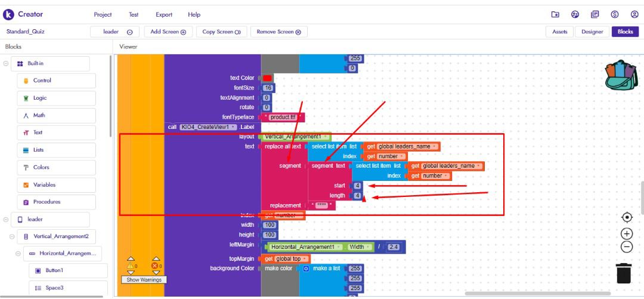Open the Lists blocks category

tap(56, 150)
